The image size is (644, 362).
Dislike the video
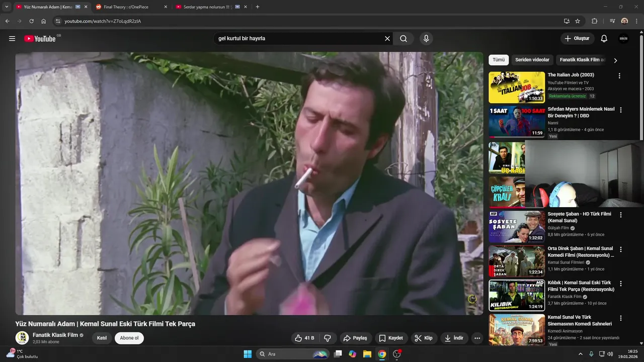click(328, 338)
